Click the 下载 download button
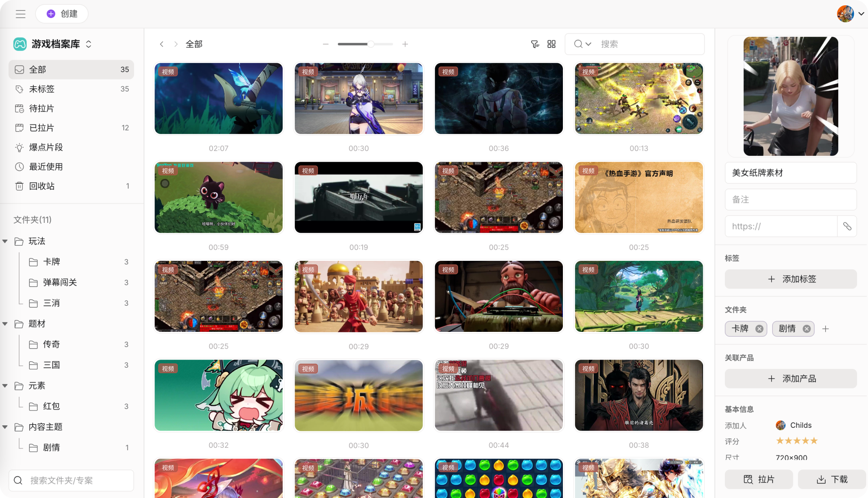 [x=833, y=479]
